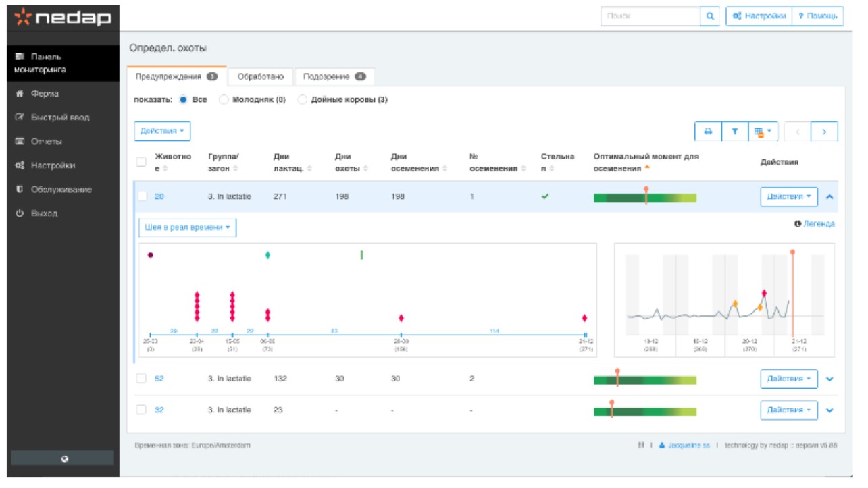Focus the Поиск search field
The image size is (868, 488).
coord(650,16)
